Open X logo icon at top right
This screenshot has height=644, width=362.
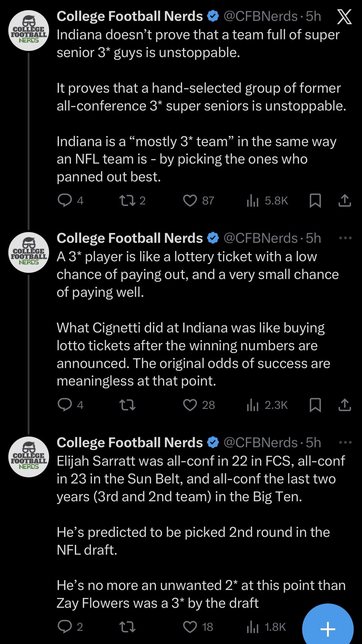tap(344, 17)
